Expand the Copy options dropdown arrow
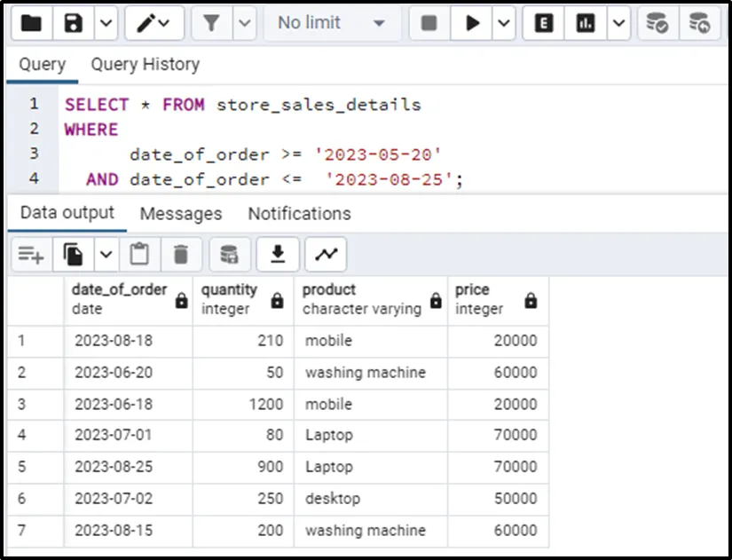The height and width of the screenshot is (560, 732). [106, 255]
